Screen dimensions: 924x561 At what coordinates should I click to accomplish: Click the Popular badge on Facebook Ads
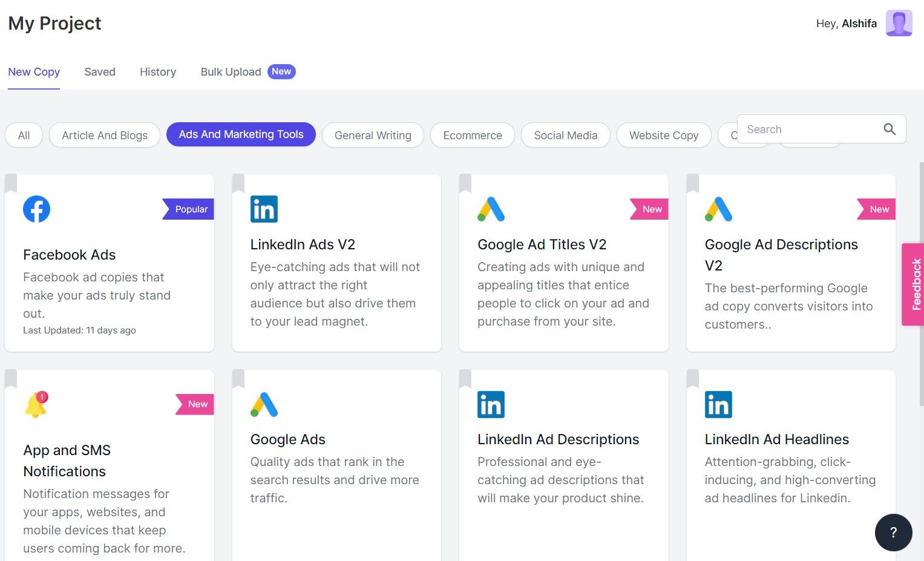(x=188, y=209)
